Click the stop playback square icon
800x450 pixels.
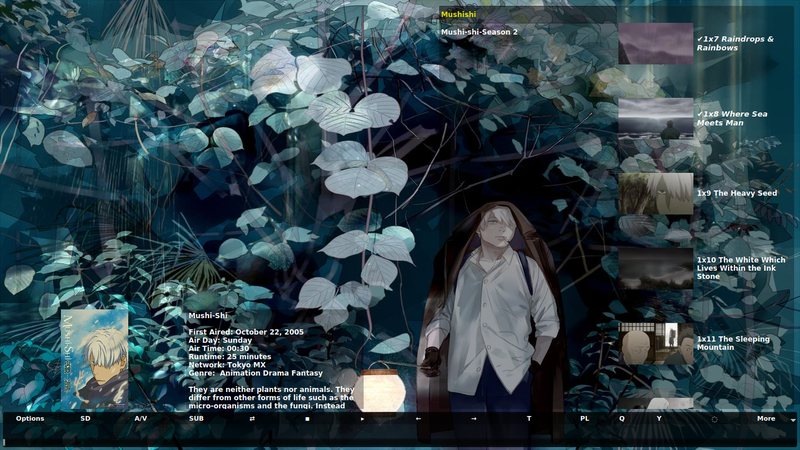[x=307, y=419]
